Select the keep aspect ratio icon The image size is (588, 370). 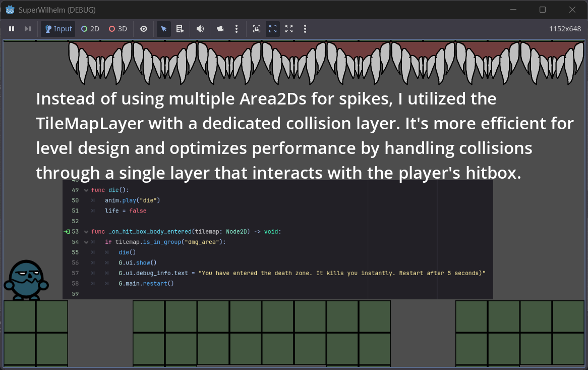pyautogui.click(x=273, y=29)
